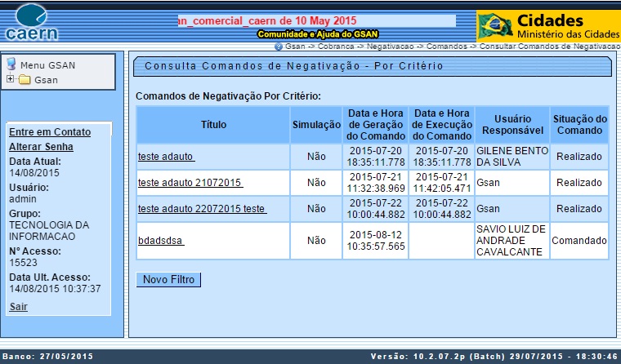Screen dimensions: 621x364
Task: Open the "teste adauto 22072015 teste" command
Action: [202, 209]
